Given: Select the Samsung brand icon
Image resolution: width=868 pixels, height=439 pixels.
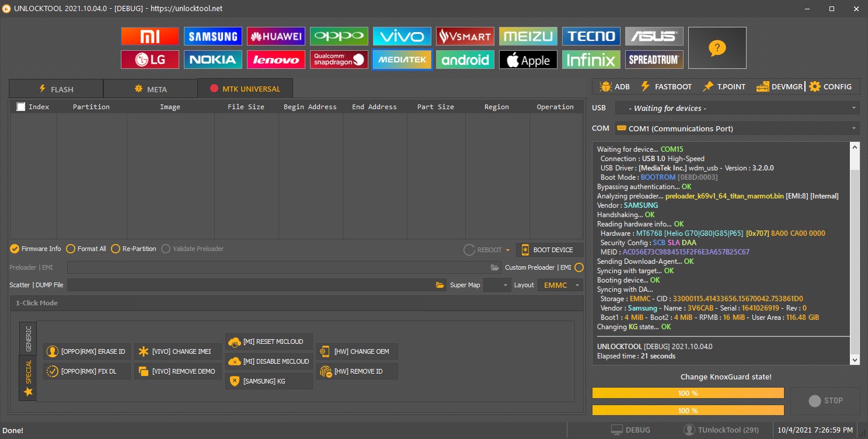Looking at the screenshot, I should (213, 36).
